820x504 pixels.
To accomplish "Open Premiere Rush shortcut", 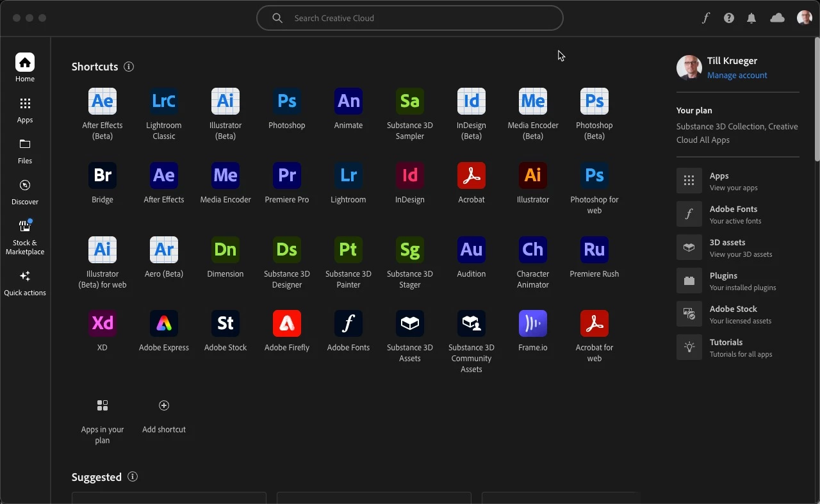I will [x=594, y=250].
